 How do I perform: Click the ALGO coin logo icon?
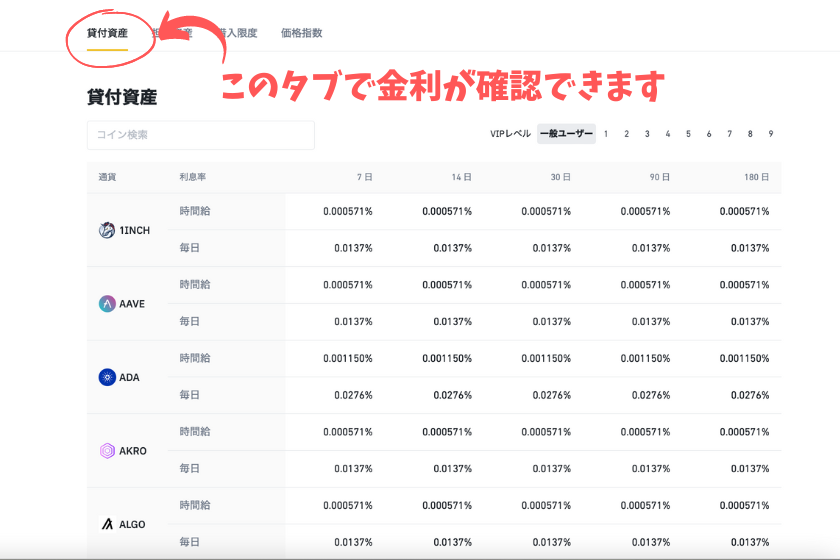[107, 524]
